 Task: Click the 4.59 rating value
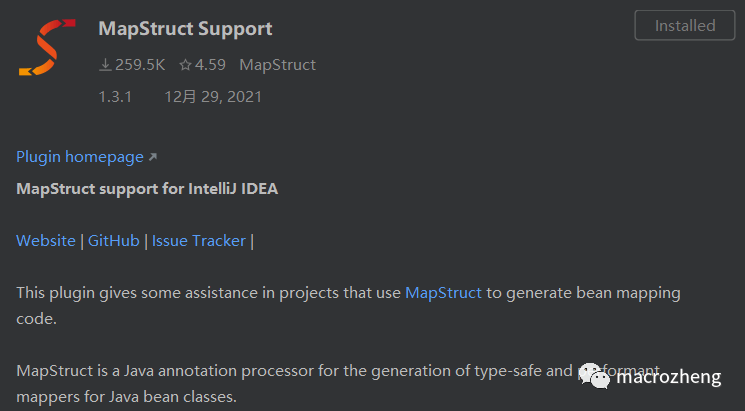tap(210, 65)
